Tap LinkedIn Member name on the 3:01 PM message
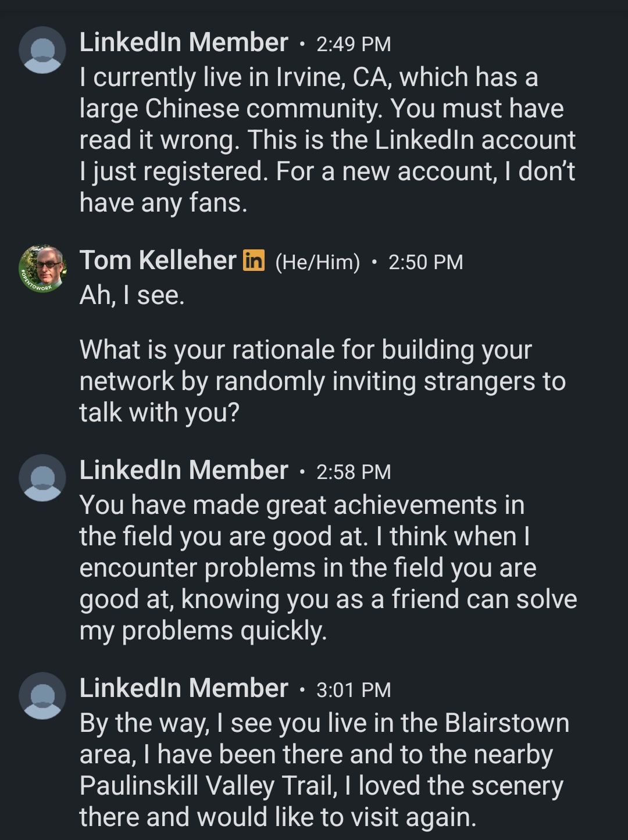The image size is (628, 840). point(184,688)
